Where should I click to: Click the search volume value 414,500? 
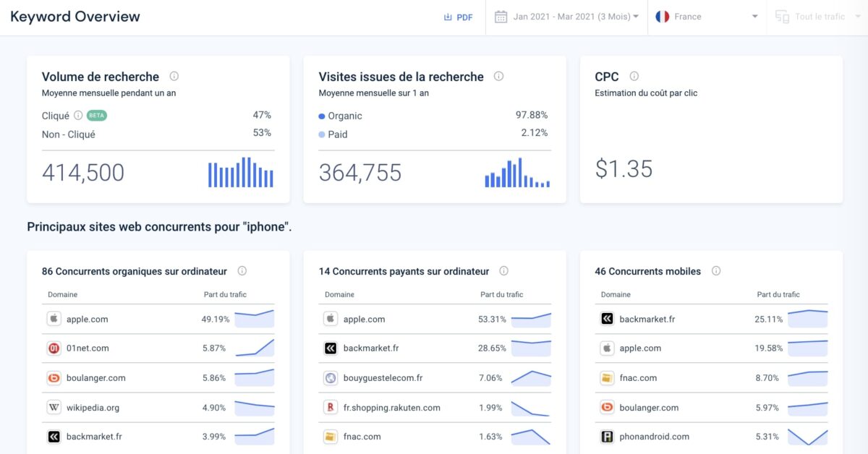[x=83, y=173]
